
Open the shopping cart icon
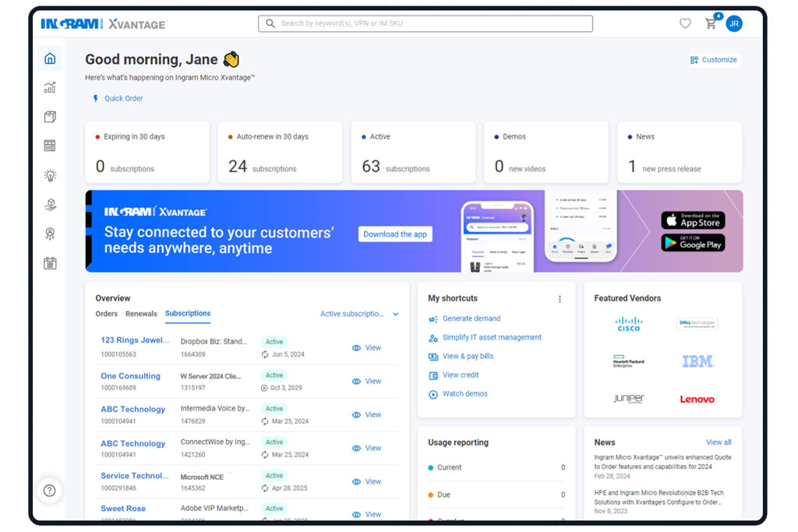point(711,23)
